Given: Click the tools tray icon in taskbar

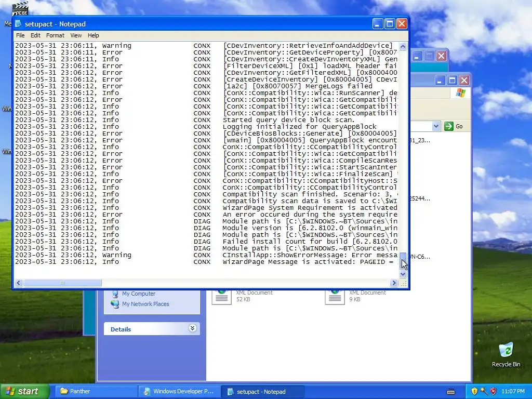Looking at the screenshot, I should click(x=484, y=391).
